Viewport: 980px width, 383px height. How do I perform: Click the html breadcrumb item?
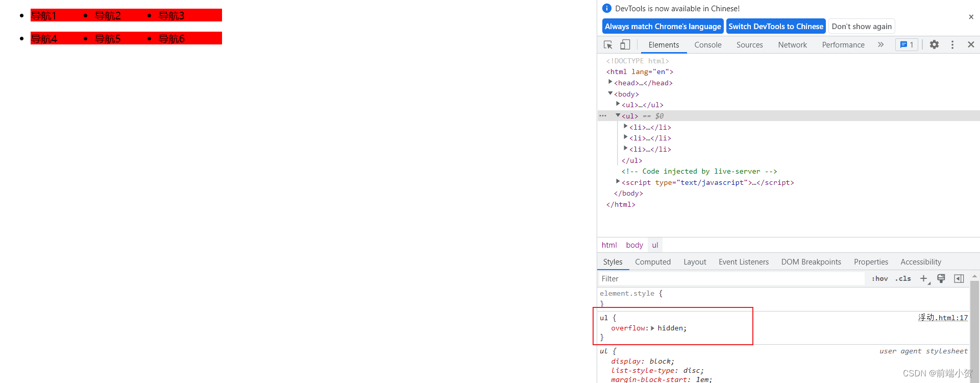point(609,245)
